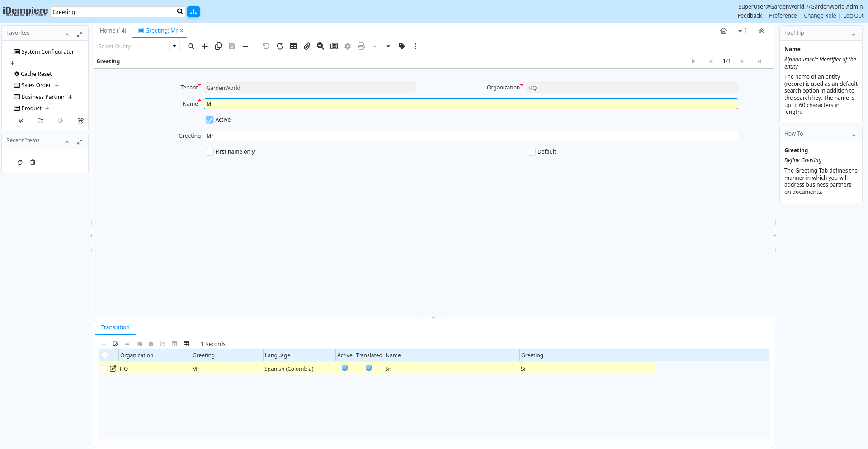
Task: Open the Select Query dropdown
Action: pyautogui.click(x=175, y=46)
